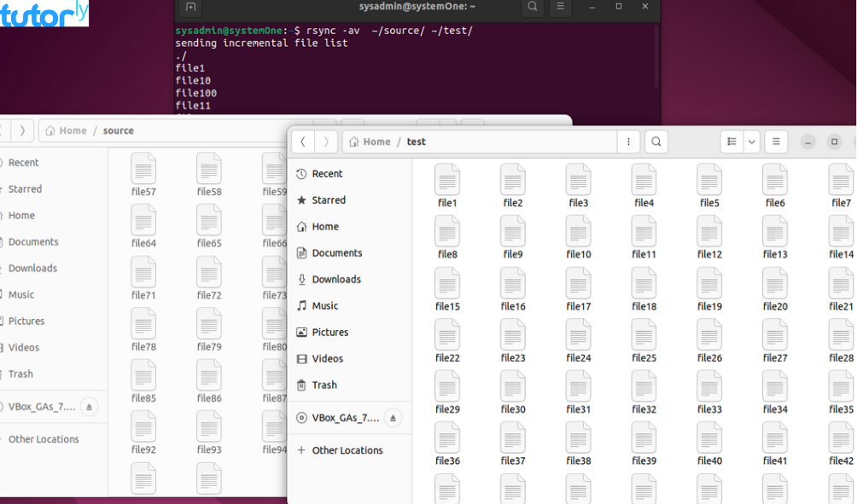
Task: Open the terminal search icon
Action: (533, 7)
